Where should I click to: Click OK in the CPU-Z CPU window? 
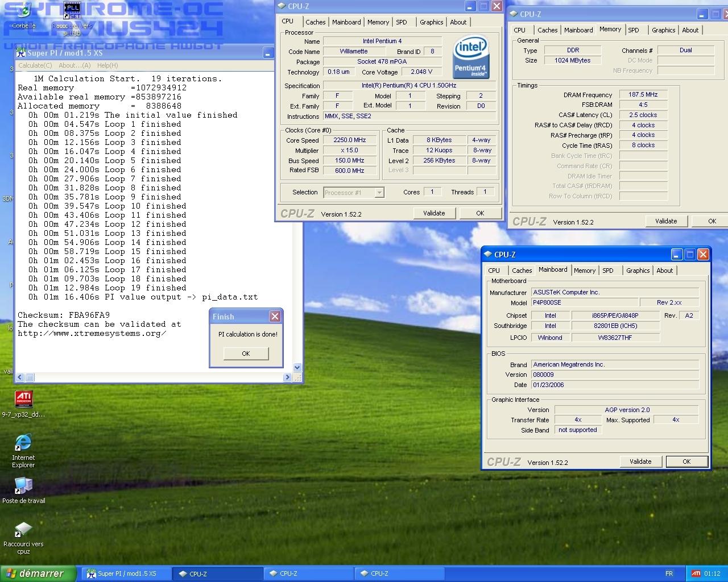[480, 213]
